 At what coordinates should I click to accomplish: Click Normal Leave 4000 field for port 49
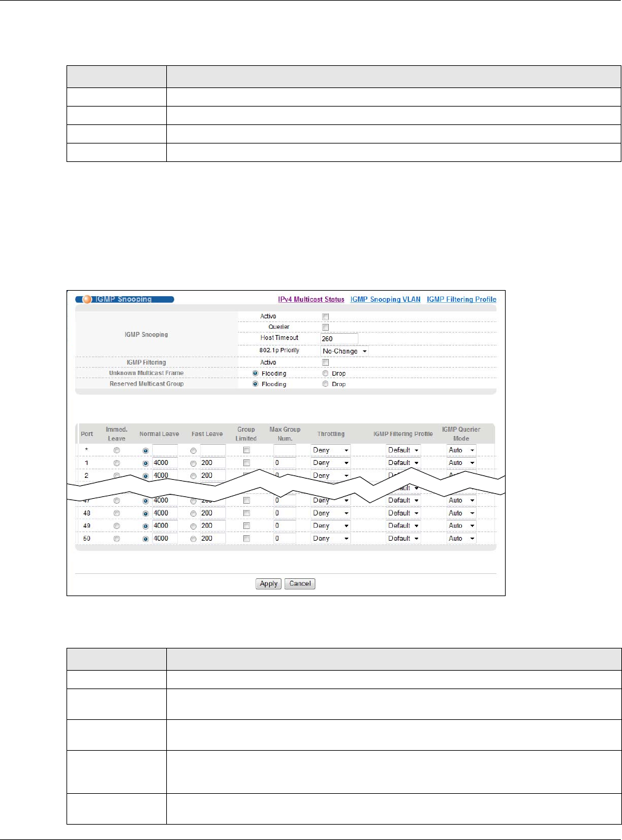165,525
